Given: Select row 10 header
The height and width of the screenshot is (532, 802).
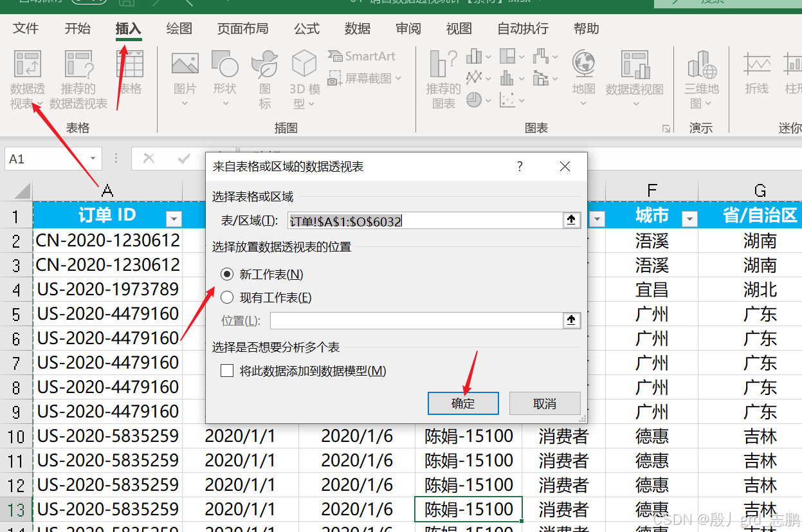Looking at the screenshot, I should tap(16, 436).
